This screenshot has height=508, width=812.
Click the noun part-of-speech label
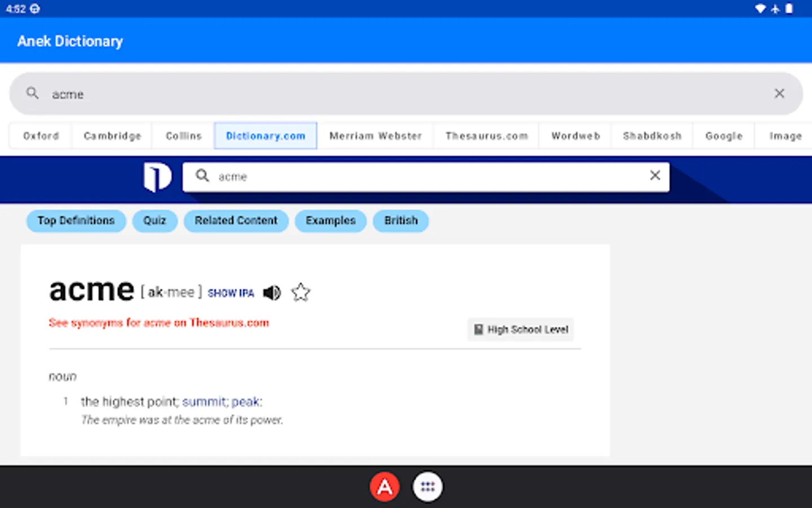tap(63, 376)
